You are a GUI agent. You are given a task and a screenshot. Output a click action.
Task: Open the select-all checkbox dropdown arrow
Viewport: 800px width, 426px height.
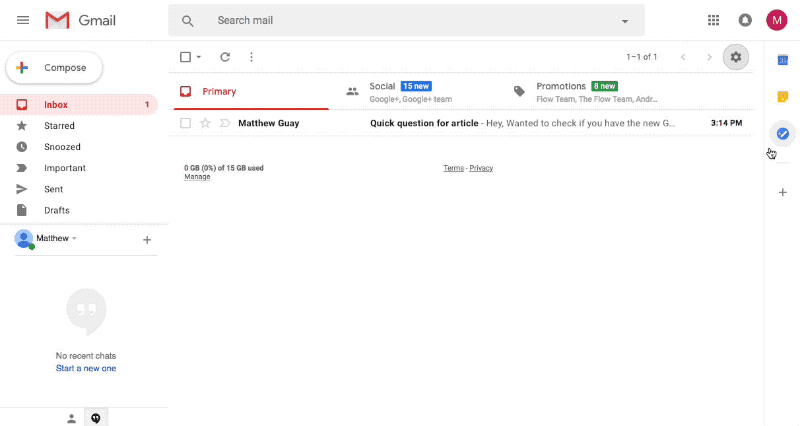[199, 57]
